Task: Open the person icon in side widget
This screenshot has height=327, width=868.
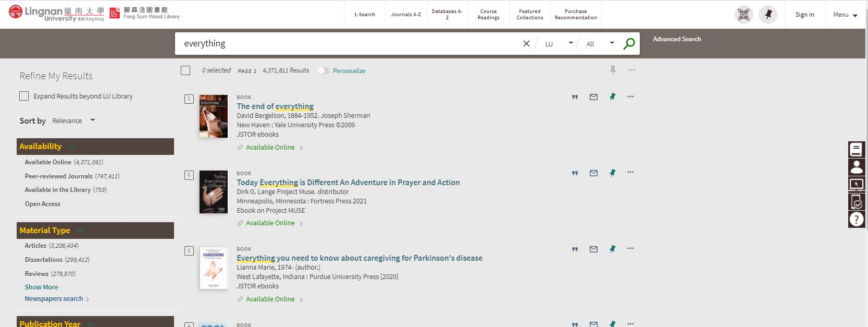Action: click(x=856, y=167)
